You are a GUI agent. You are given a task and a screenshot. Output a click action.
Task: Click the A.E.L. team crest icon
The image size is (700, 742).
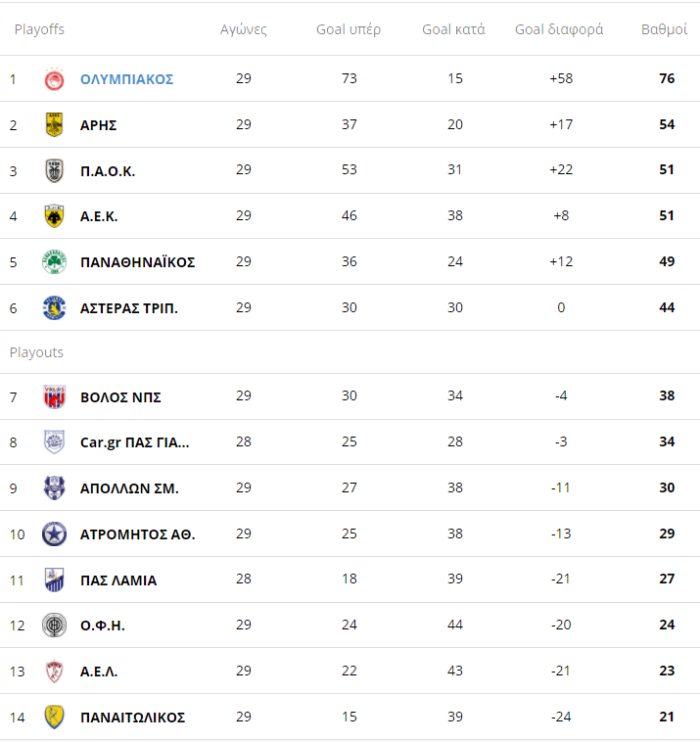(x=54, y=672)
